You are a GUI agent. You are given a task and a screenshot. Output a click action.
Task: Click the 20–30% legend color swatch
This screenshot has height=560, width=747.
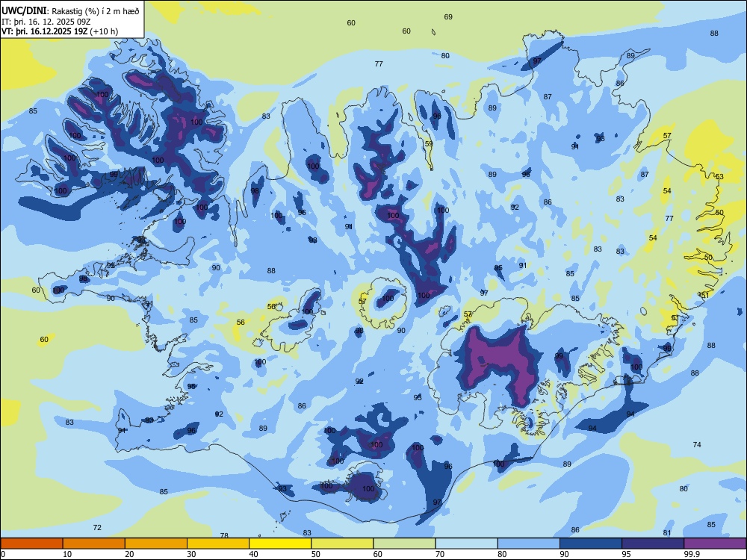click(x=156, y=544)
